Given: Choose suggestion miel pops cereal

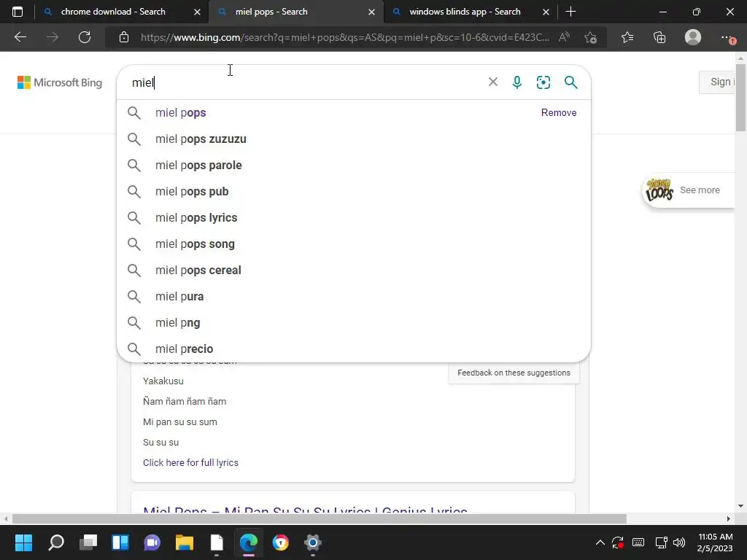Looking at the screenshot, I should (x=354, y=270).
